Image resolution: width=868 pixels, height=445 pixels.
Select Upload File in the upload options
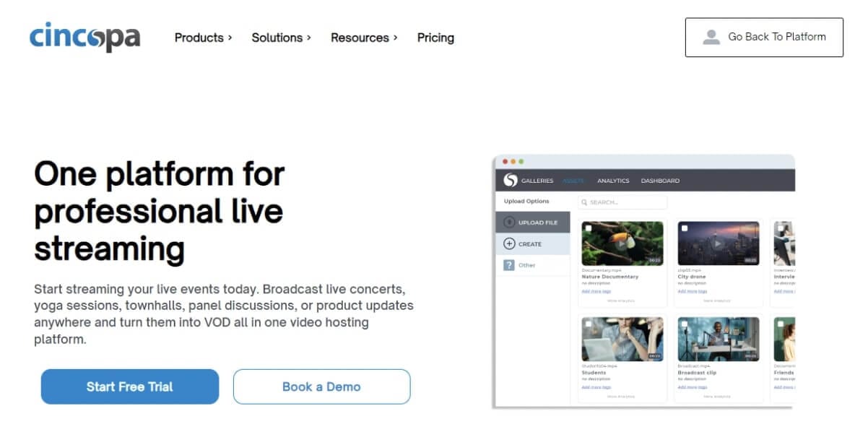pos(533,222)
